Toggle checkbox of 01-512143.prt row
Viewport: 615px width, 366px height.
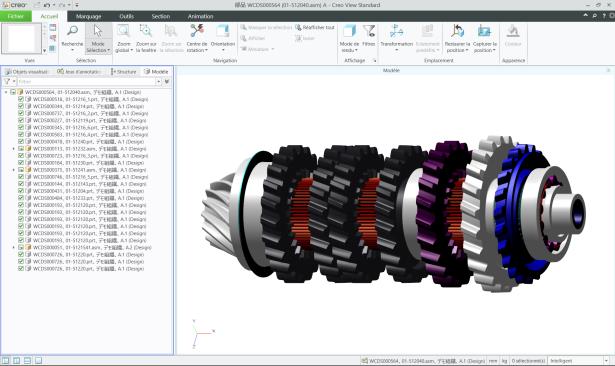(21, 184)
